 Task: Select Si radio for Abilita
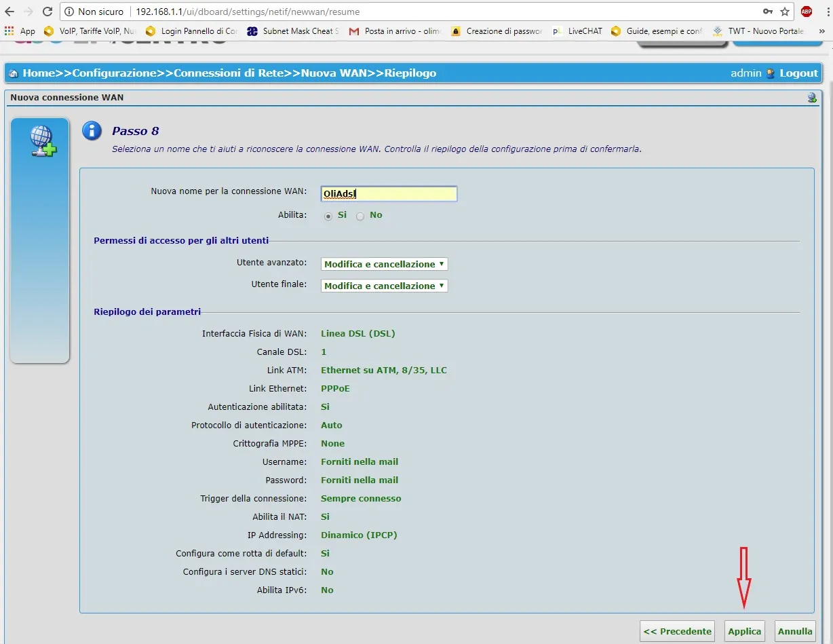click(x=328, y=216)
